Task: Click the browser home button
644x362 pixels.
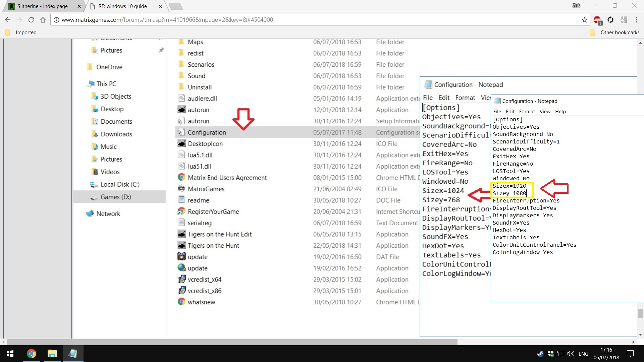Action: pos(43,20)
